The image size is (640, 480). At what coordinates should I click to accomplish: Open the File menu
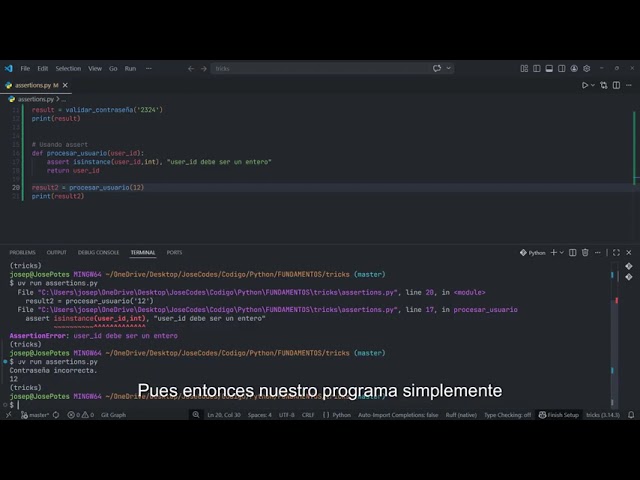[25, 68]
